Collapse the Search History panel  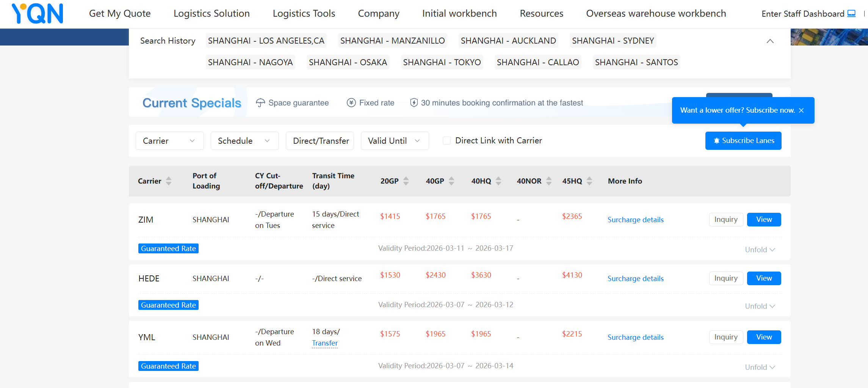[x=770, y=41]
